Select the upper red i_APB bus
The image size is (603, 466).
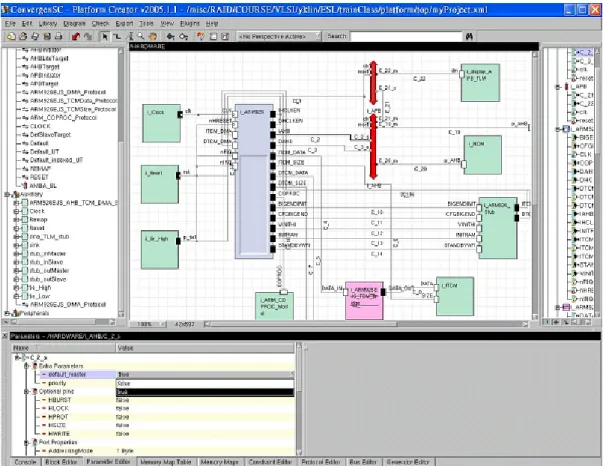point(373,83)
